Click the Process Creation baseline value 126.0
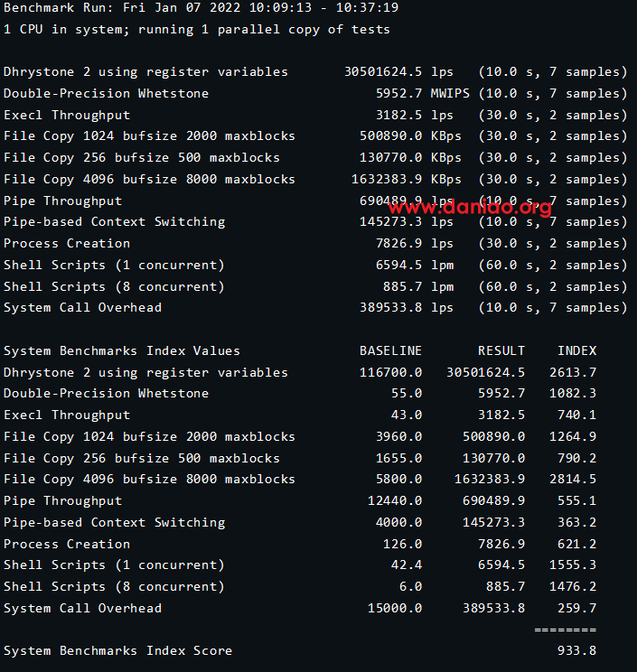Viewport: 637px width, 672px height. (x=402, y=544)
